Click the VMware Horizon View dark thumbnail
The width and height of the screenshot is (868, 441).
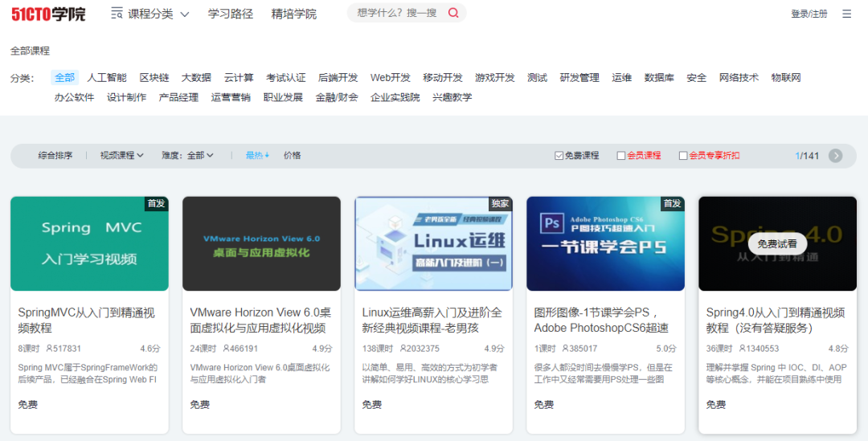[261, 243]
